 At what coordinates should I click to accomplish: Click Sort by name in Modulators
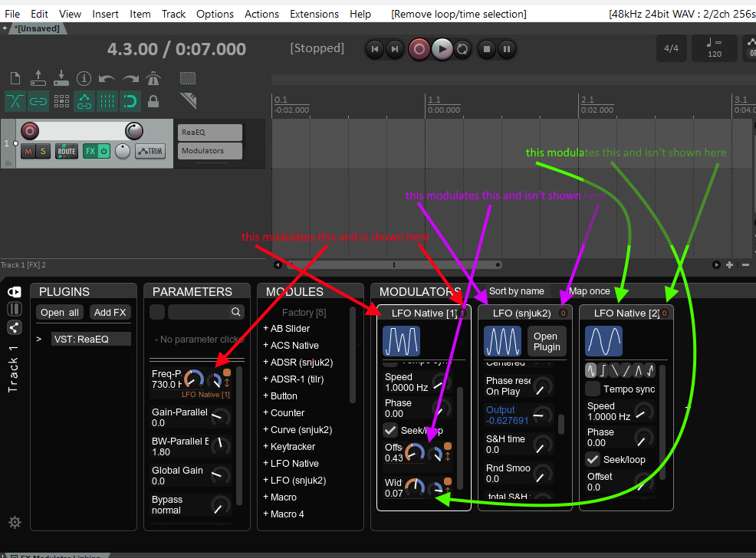coord(516,291)
